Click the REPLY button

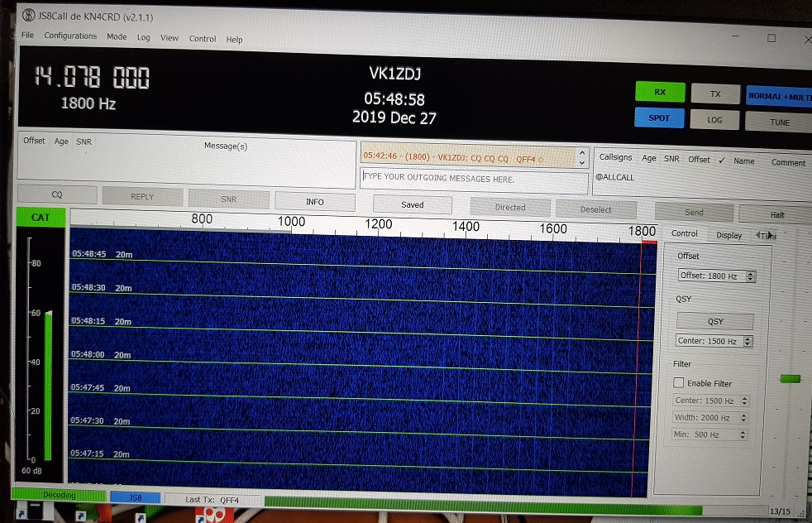[142, 196]
